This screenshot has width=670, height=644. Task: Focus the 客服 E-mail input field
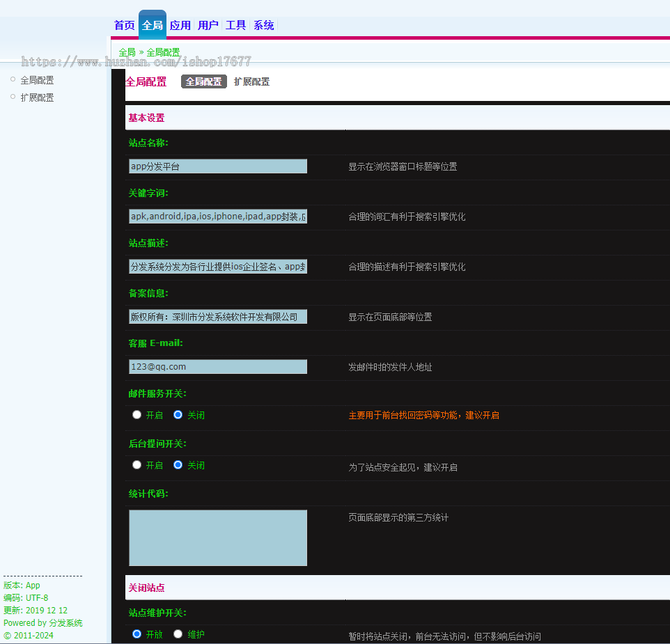click(x=218, y=367)
